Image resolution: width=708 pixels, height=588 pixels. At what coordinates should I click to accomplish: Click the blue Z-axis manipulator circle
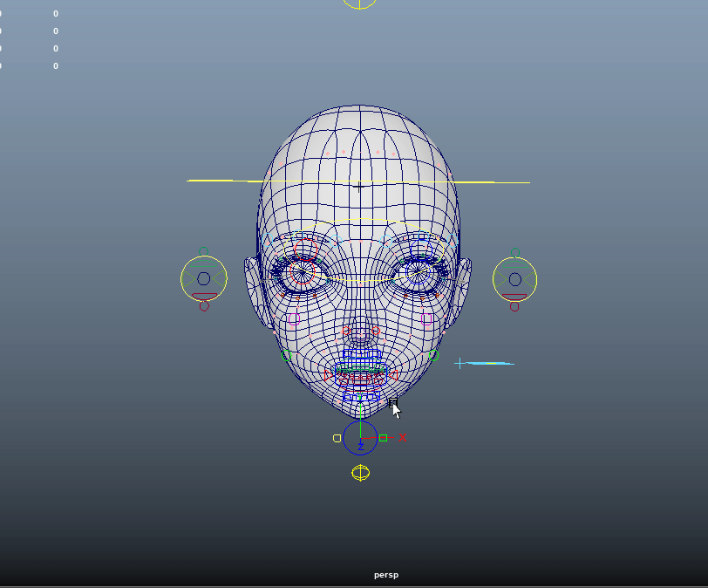(x=360, y=438)
